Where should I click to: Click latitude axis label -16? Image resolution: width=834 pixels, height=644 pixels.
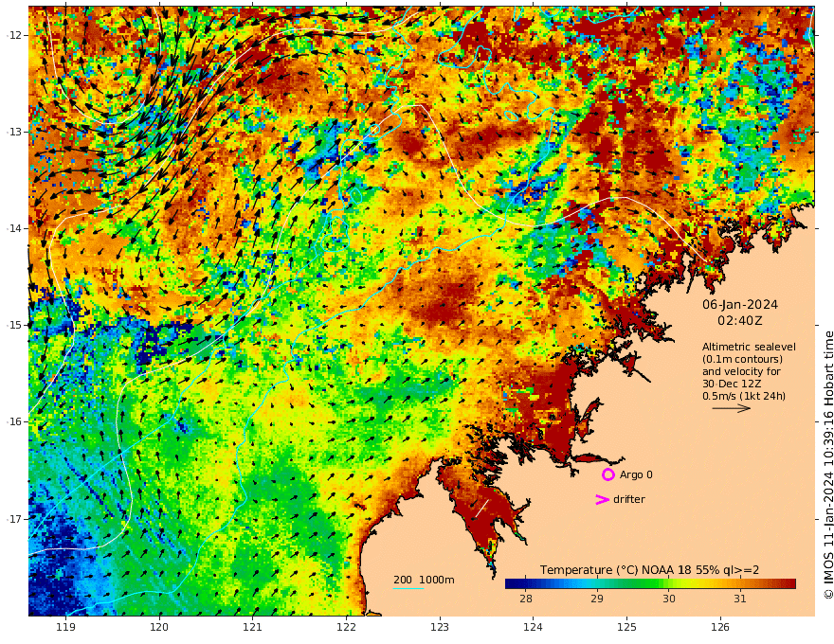click(x=14, y=421)
